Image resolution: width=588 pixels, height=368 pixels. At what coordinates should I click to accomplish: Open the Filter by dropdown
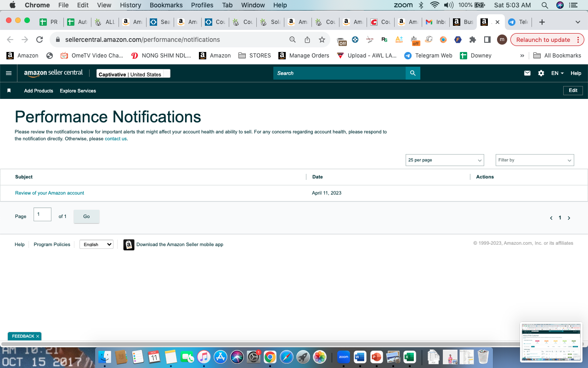[535, 160]
